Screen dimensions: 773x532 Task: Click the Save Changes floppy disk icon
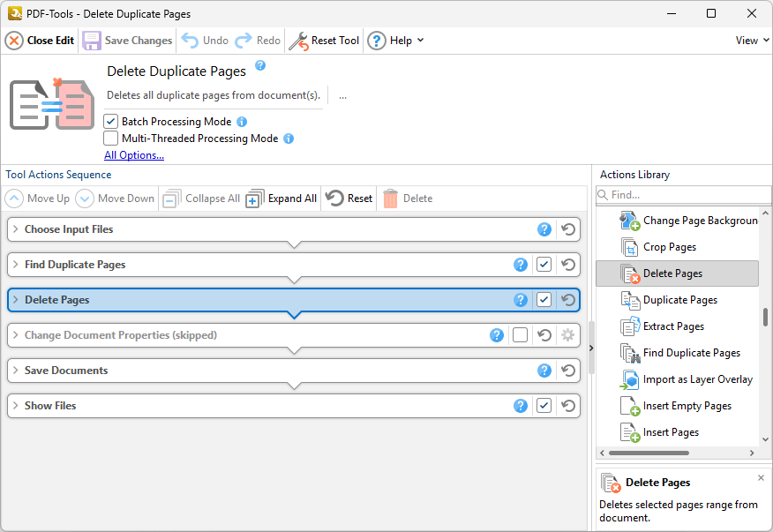pyautogui.click(x=92, y=41)
